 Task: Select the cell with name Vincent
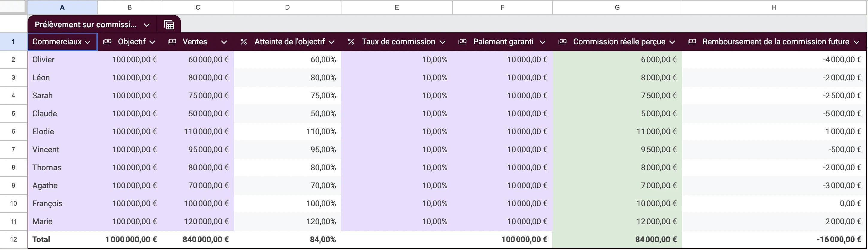tap(63, 150)
